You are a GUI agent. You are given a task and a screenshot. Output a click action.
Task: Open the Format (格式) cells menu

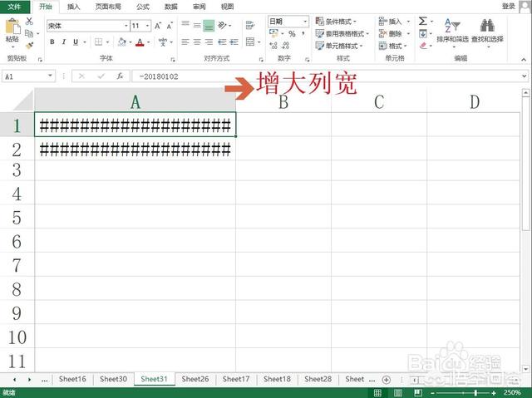point(393,46)
